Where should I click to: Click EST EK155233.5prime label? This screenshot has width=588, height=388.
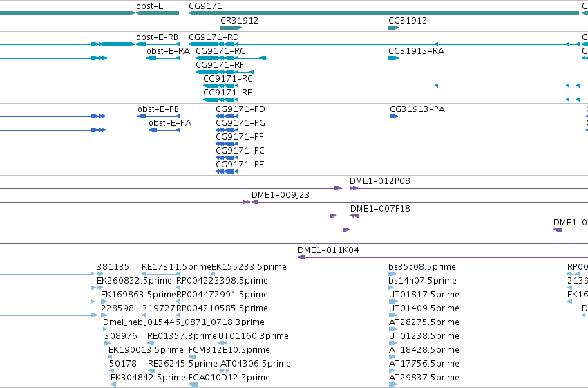coord(249,267)
